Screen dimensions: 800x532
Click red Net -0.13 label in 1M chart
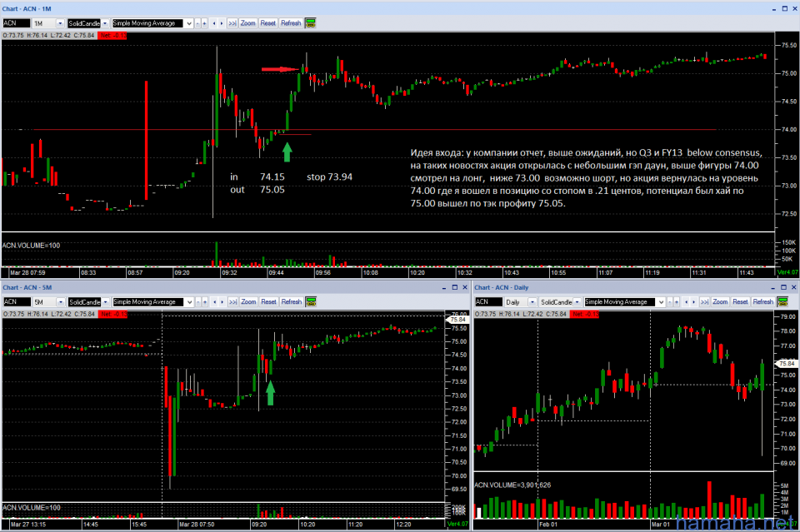[x=112, y=35]
